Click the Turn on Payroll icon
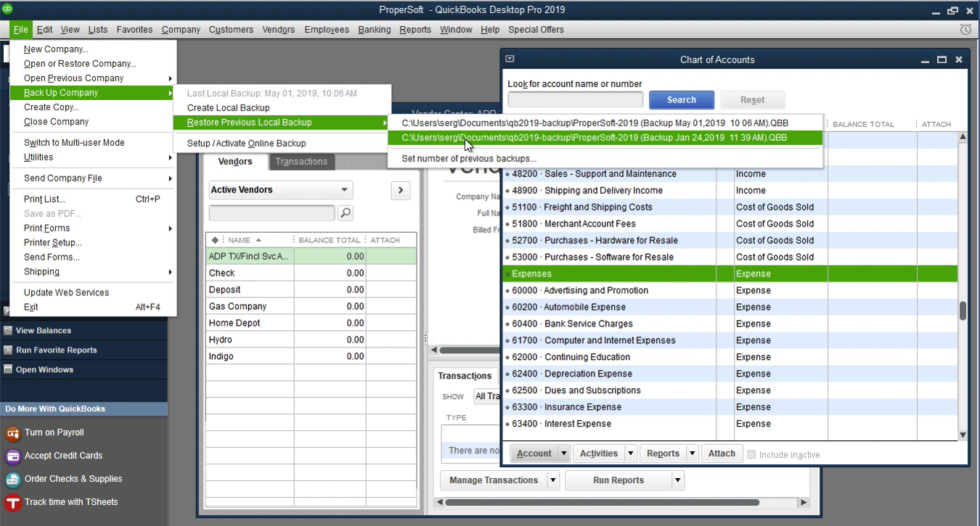The height and width of the screenshot is (526, 980). click(x=12, y=433)
